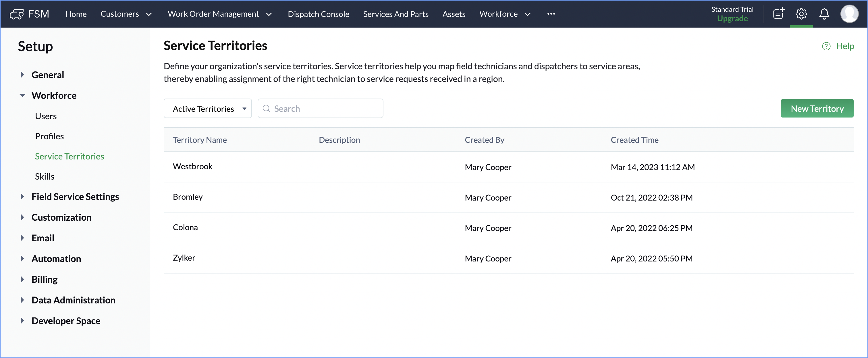Viewport: 868px width, 358px height.
Task: Open the Westbrook territory row
Action: [192, 167]
